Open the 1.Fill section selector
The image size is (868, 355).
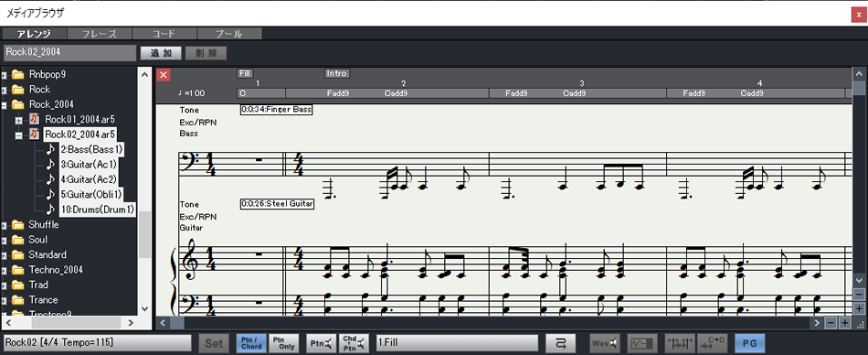click(457, 343)
